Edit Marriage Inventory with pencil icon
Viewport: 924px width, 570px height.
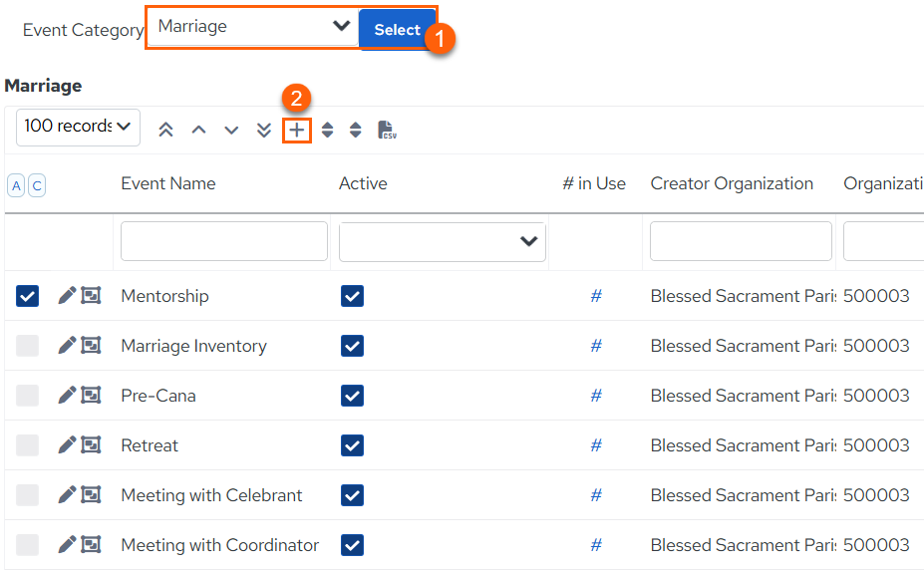tap(67, 345)
